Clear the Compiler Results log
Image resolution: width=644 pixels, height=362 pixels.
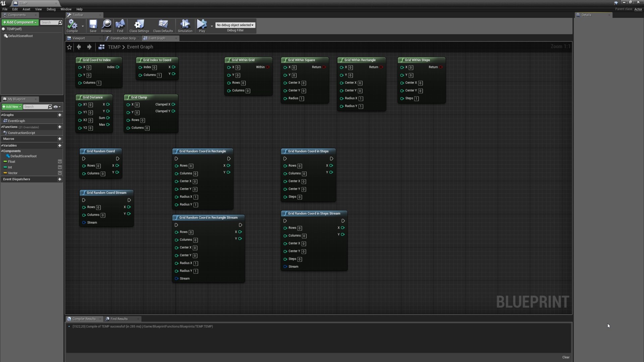(x=566, y=357)
